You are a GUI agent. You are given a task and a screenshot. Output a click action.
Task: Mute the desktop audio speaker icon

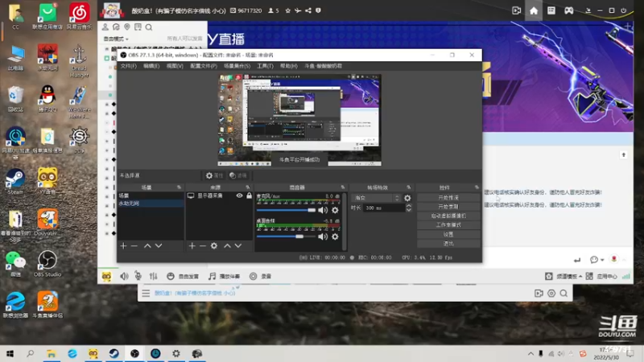point(324,237)
